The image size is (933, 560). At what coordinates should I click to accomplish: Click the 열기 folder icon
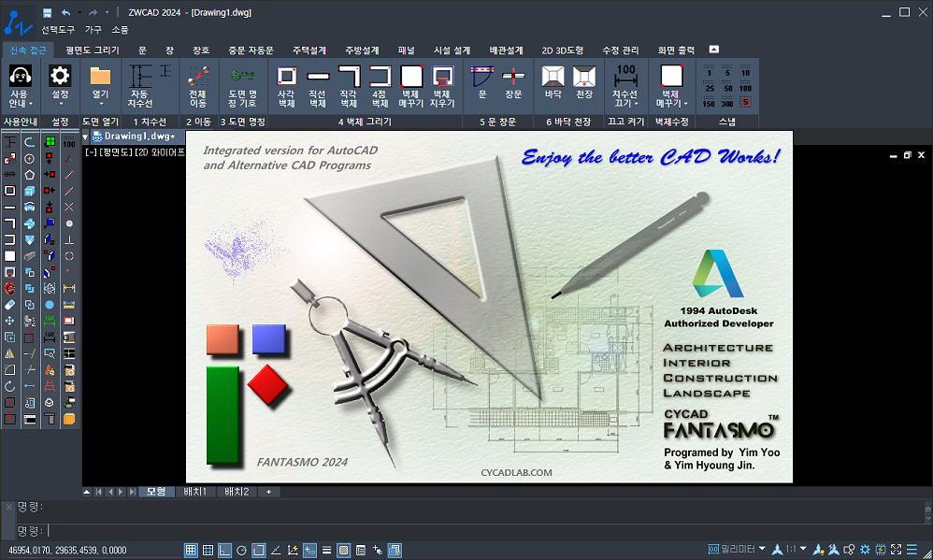[100, 76]
